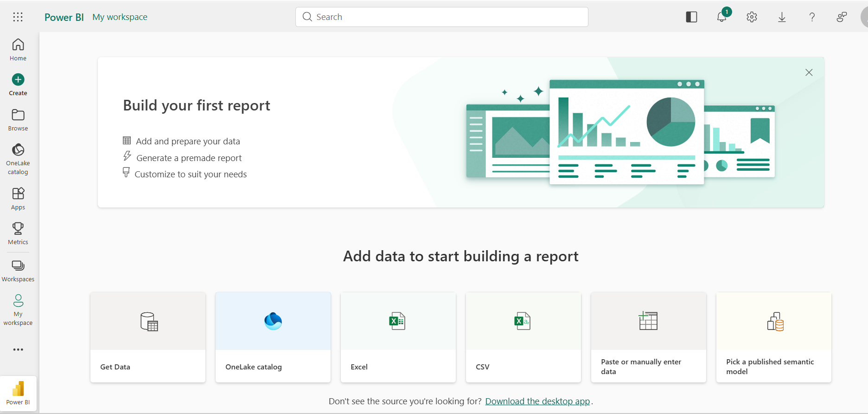Click the Power BI experience switcher icon
The width and height of the screenshot is (868, 414).
(18, 393)
